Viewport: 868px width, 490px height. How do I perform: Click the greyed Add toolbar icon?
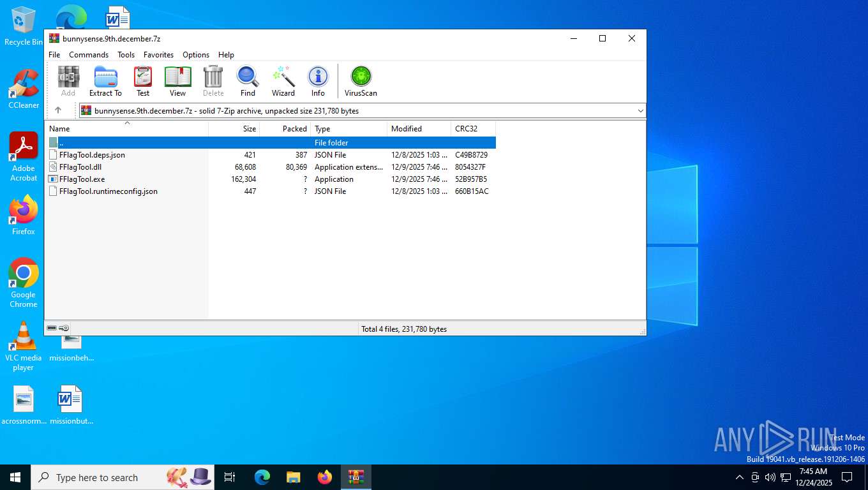[68, 81]
